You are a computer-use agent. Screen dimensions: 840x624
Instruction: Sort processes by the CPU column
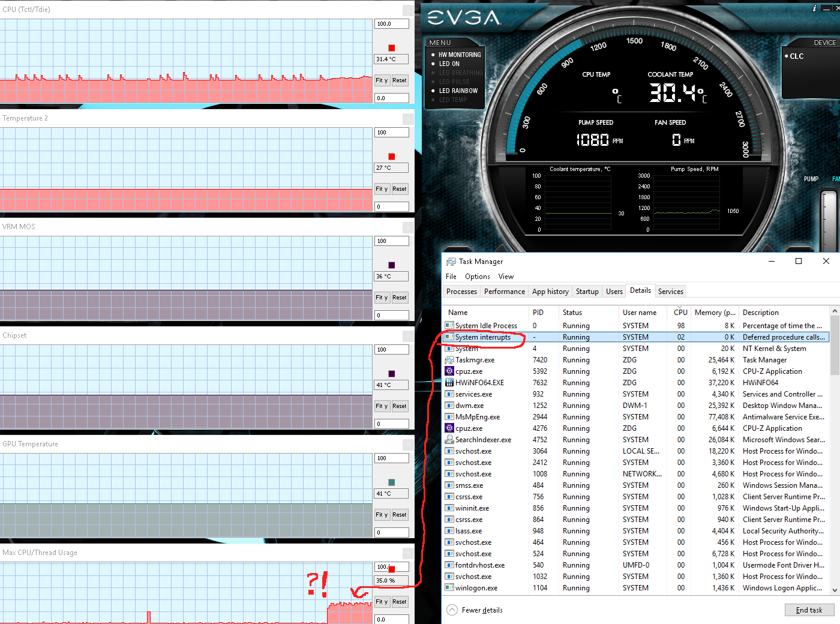(x=680, y=313)
